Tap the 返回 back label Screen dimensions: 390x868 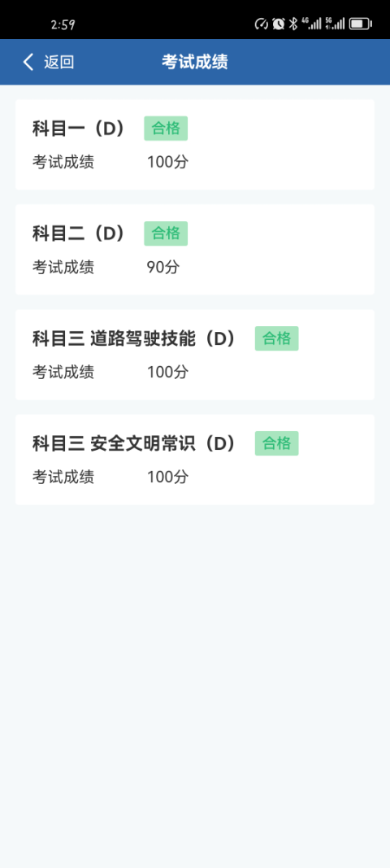tap(59, 62)
